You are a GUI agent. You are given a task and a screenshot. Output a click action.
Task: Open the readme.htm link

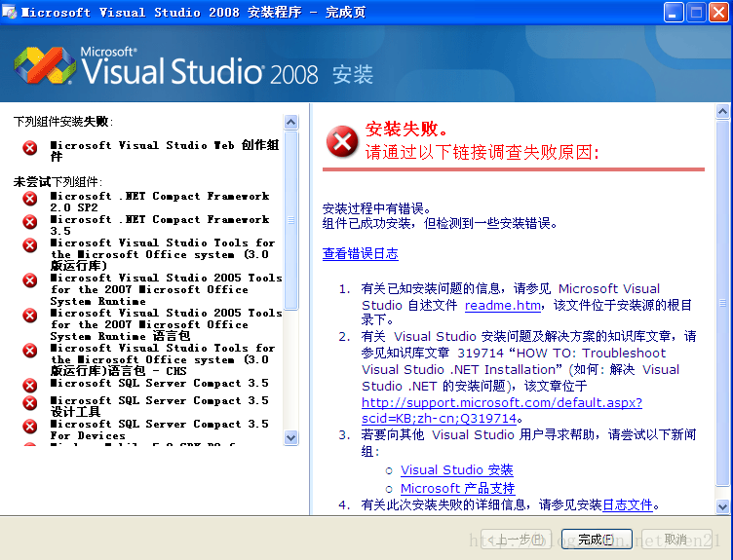click(x=503, y=306)
